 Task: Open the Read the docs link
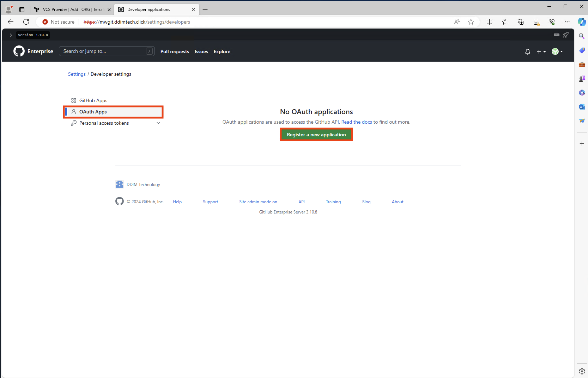point(357,122)
